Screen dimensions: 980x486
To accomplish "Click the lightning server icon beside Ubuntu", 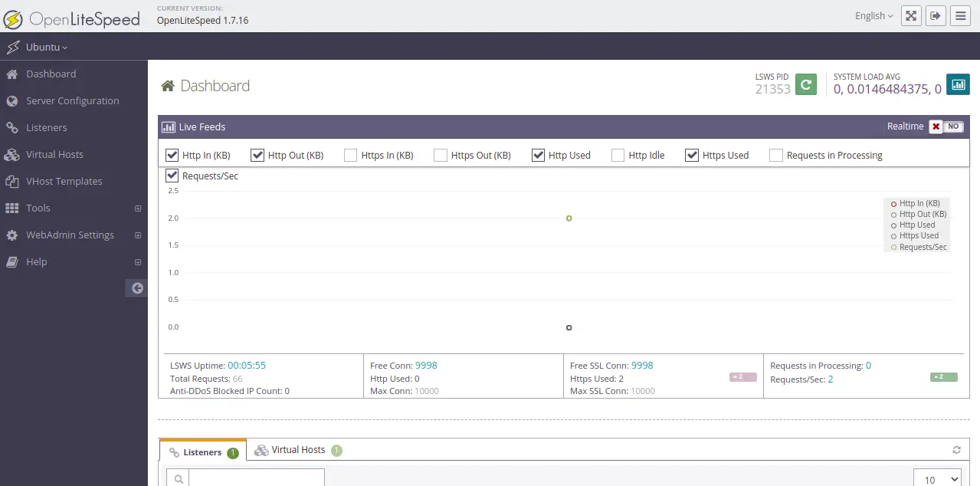I will (12, 47).
